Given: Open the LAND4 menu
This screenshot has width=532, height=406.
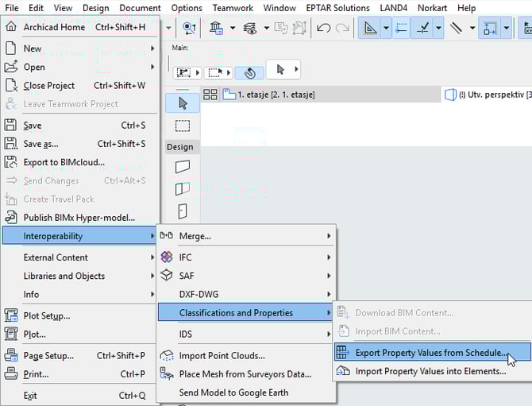Looking at the screenshot, I should coord(393,7).
